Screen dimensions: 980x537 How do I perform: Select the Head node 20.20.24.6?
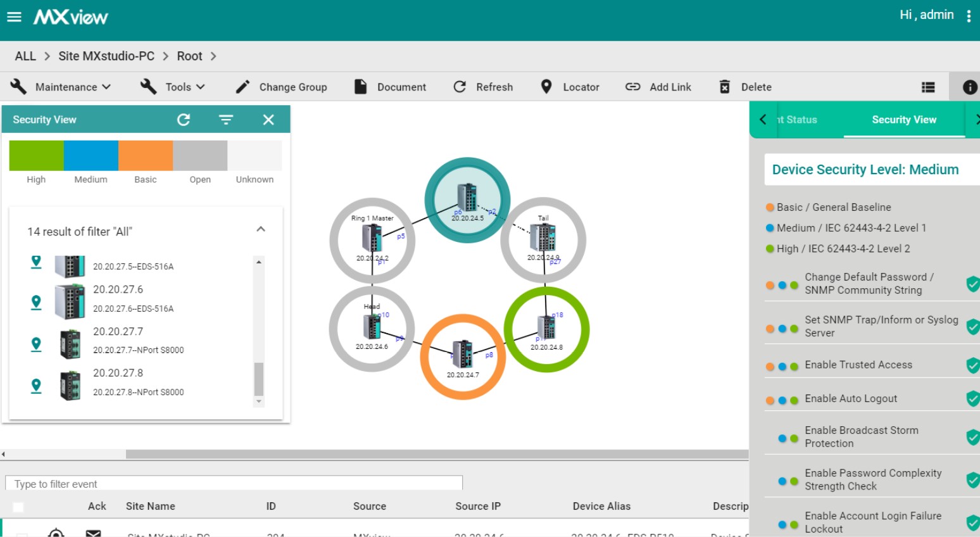click(372, 329)
